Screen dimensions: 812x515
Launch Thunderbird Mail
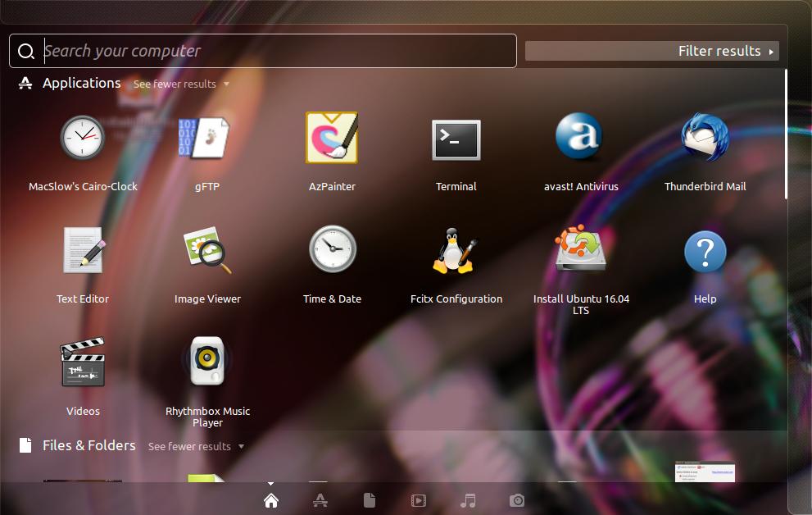705,137
